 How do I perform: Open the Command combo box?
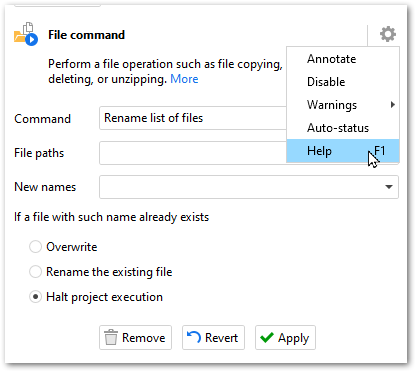point(193,118)
